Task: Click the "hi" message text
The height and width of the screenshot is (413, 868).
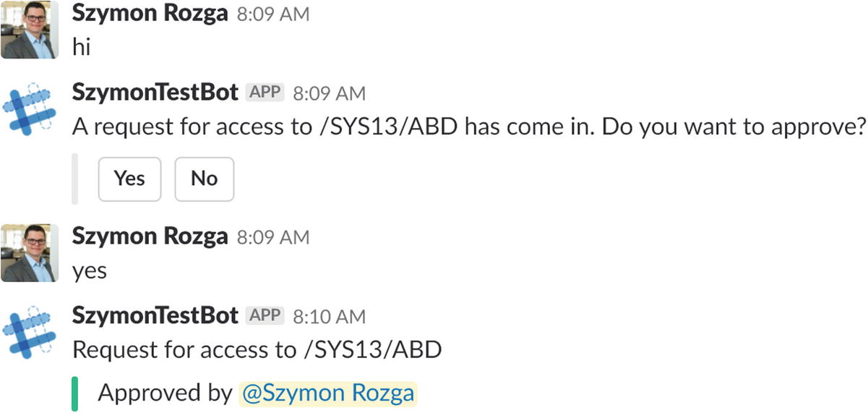Action: pyautogui.click(x=81, y=48)
